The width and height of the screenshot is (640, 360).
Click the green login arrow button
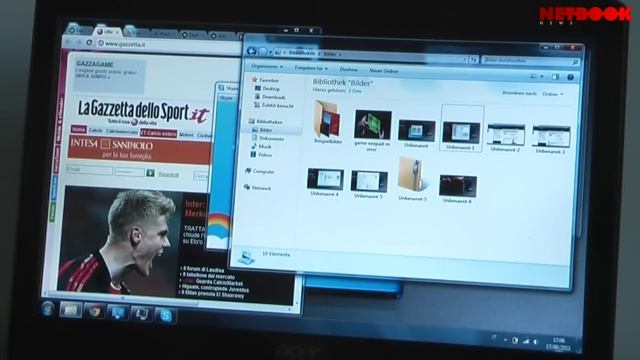click(150, 173)
